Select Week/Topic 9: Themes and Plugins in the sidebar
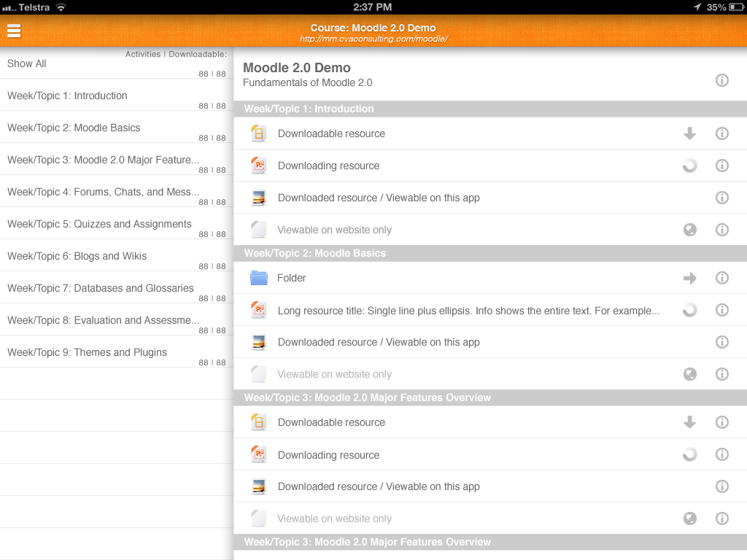This screenshot has height=560, width=747. tap(117, 352)
